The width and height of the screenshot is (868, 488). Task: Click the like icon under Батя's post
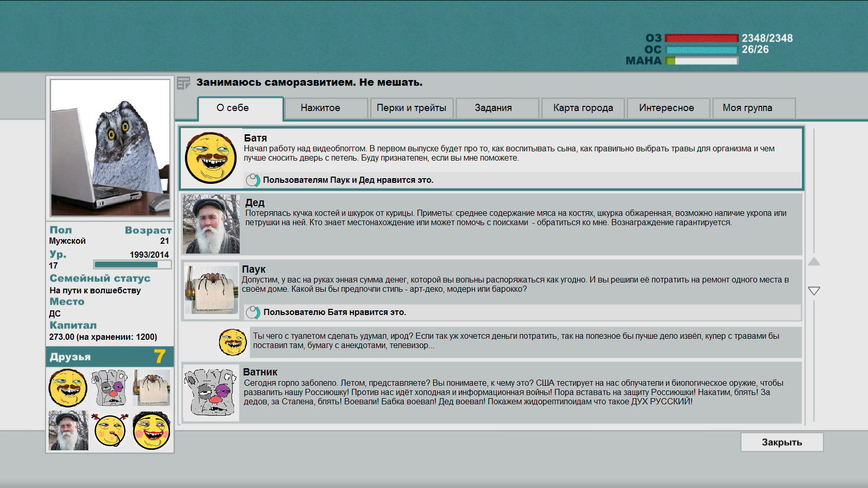(x=253, y=180)
